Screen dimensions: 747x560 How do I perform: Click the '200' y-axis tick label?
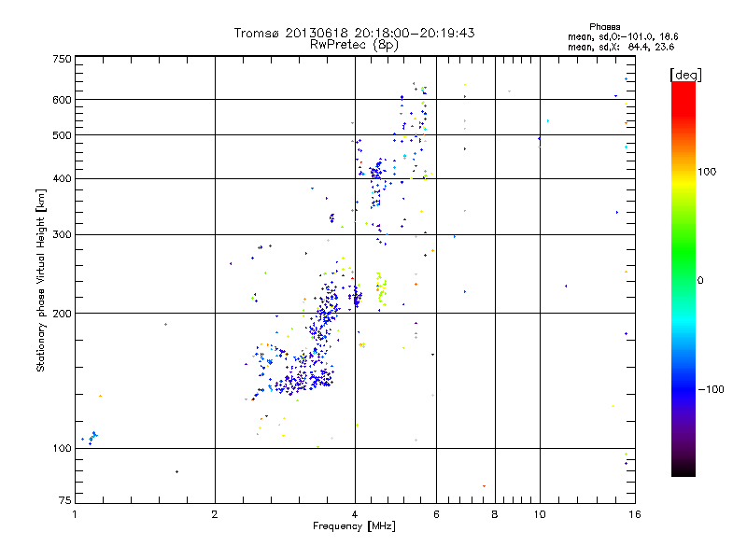click(x=62, y=314)
